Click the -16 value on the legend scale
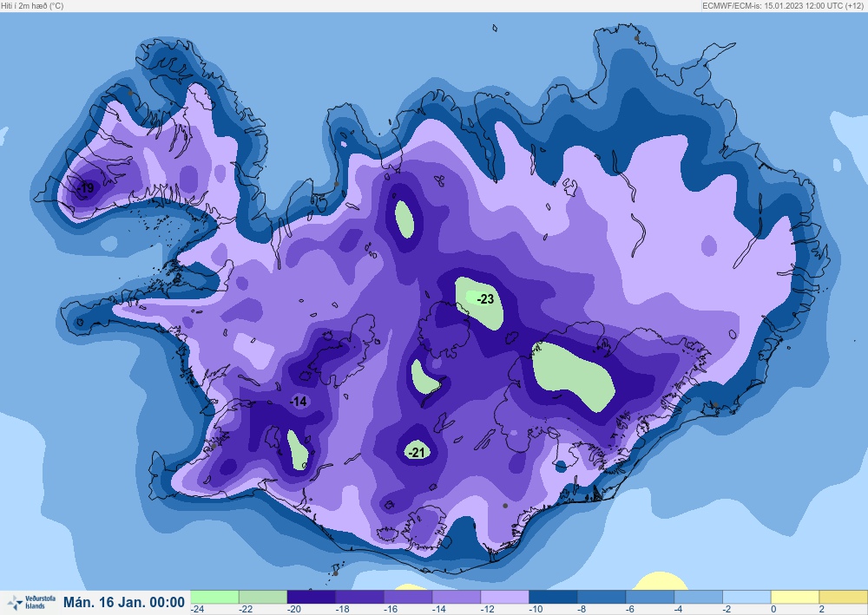 (x=391, y=609)
